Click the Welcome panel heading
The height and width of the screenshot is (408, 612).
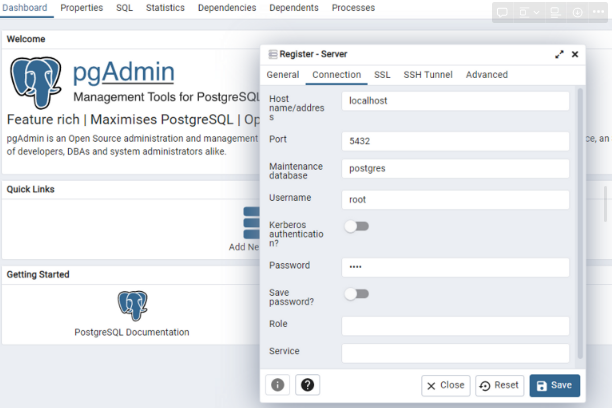pos(26,39)
